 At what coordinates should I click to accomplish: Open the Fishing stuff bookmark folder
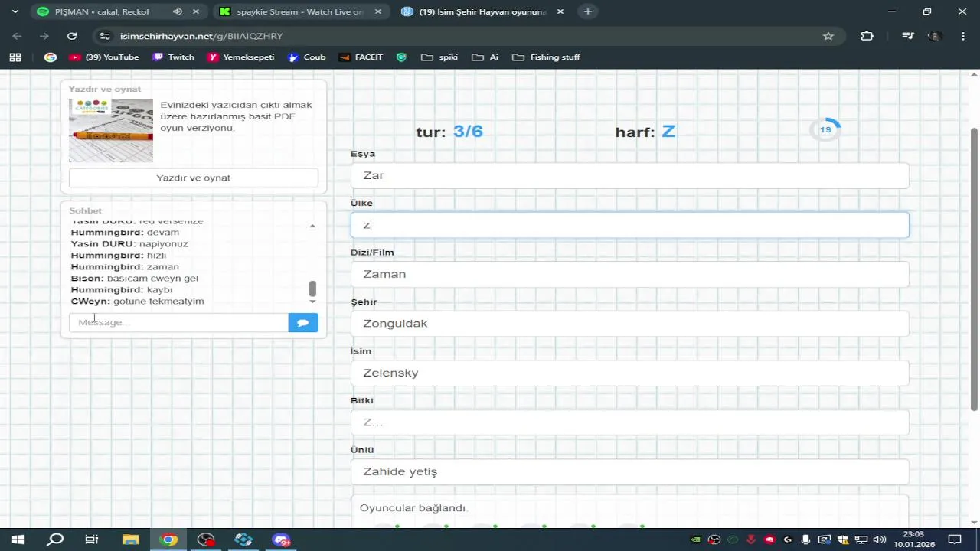[546, 57]
